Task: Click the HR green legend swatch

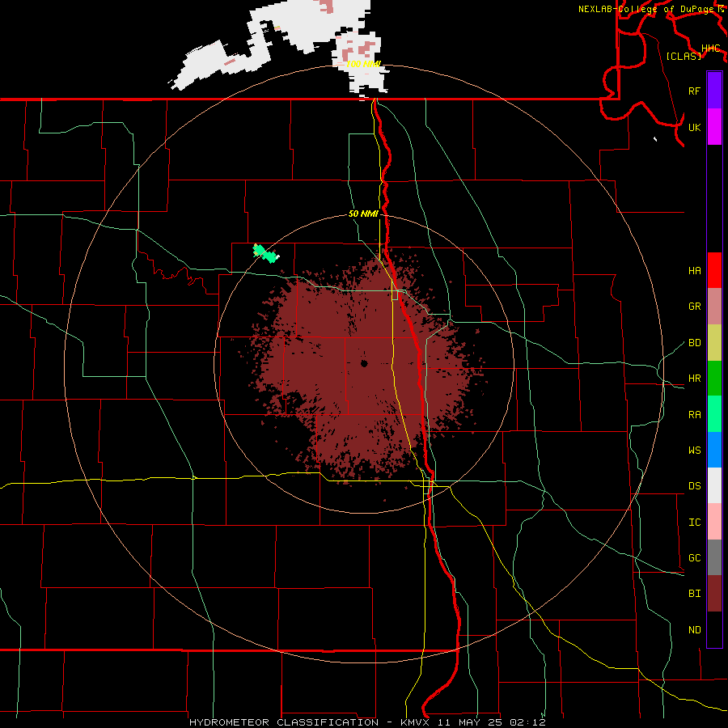Action: pos(714,379)
